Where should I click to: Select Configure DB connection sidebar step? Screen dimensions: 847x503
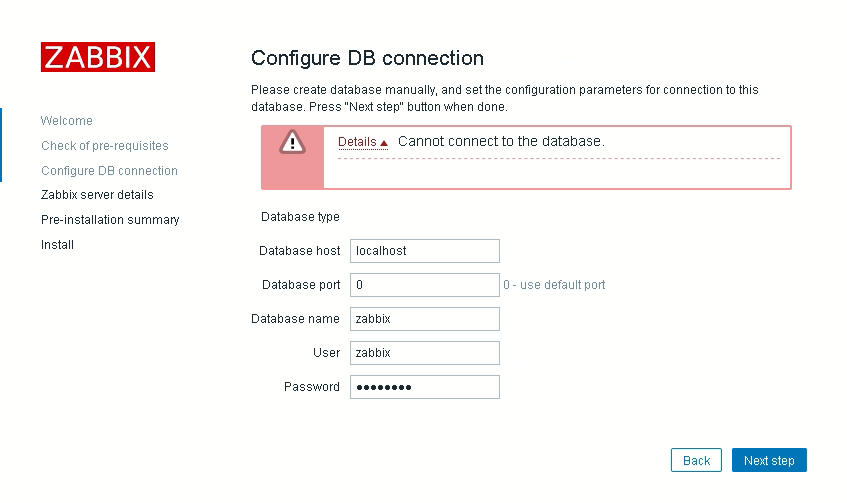pyautogui.click(x=109, y=171)
